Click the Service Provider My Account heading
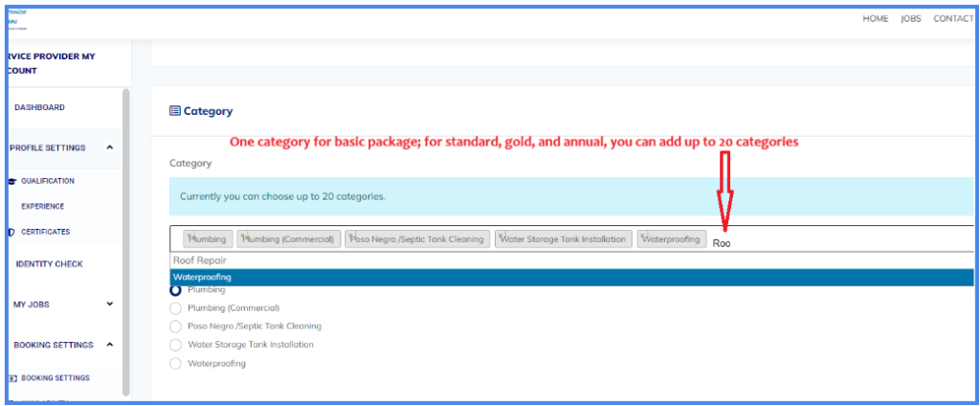980x406 pixels. (50, 63)
